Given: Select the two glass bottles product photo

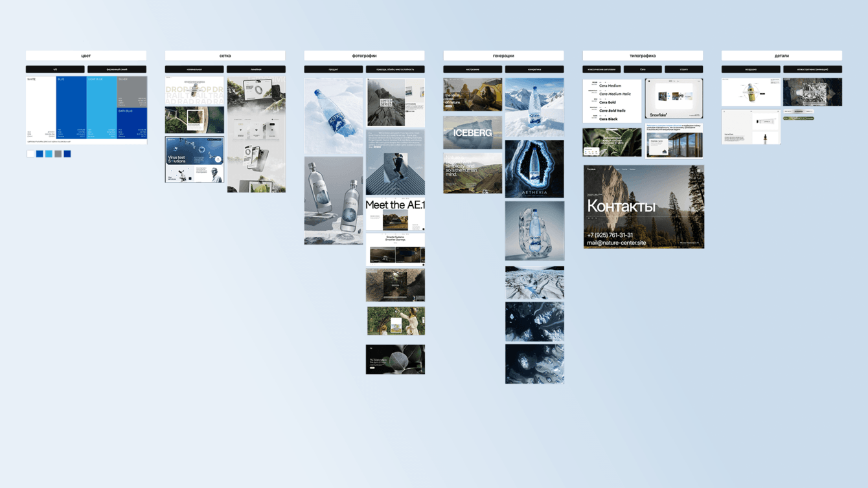Looking at the screenshot, I should [x=334, y=200].
